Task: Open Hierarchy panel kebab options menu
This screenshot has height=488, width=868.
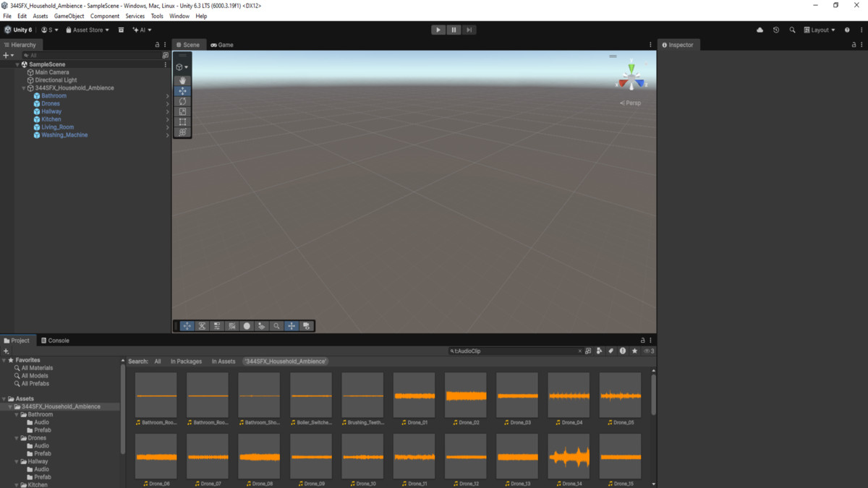Action: point(165,45)
